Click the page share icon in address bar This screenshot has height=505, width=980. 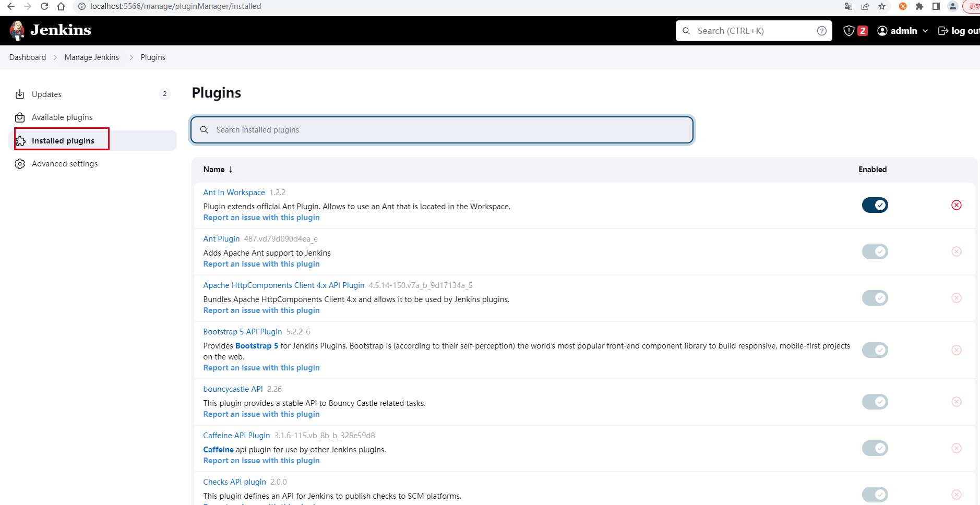[x=865, y=6]
